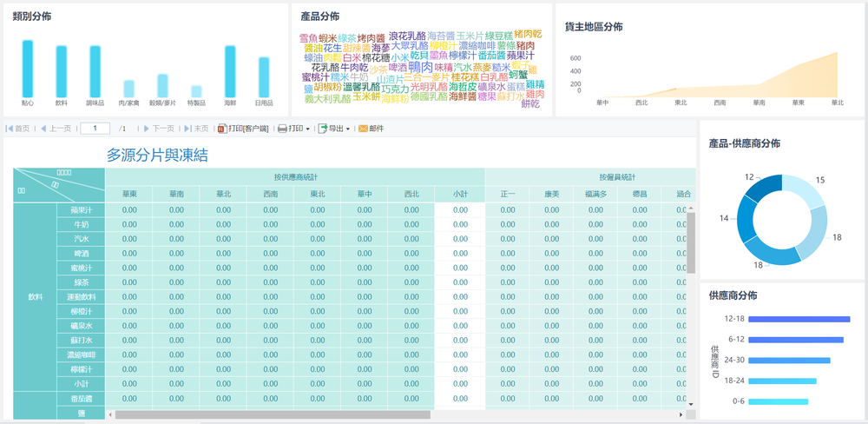The image size is (868, 424).
Task: Click the 多源分片與凍結 report title
Action: click(157, 156)
